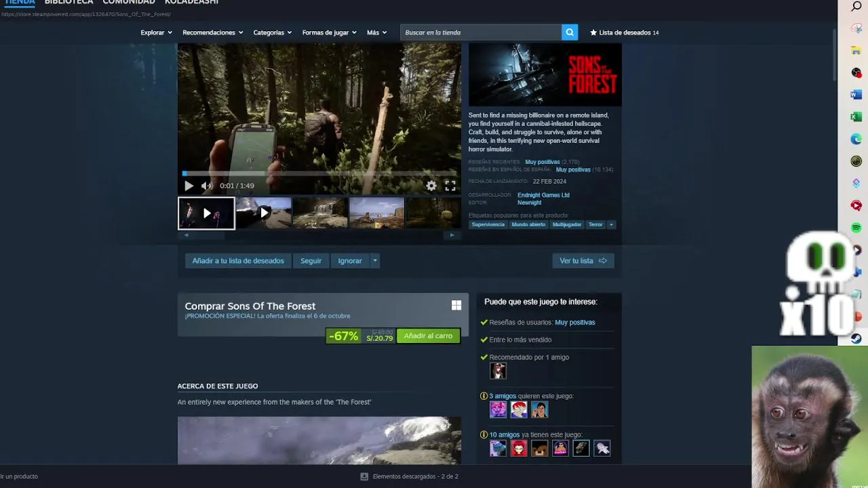Click the store search magnifier button
The width and height of the screenshot is (868, 488).
[x=570, y=32]
